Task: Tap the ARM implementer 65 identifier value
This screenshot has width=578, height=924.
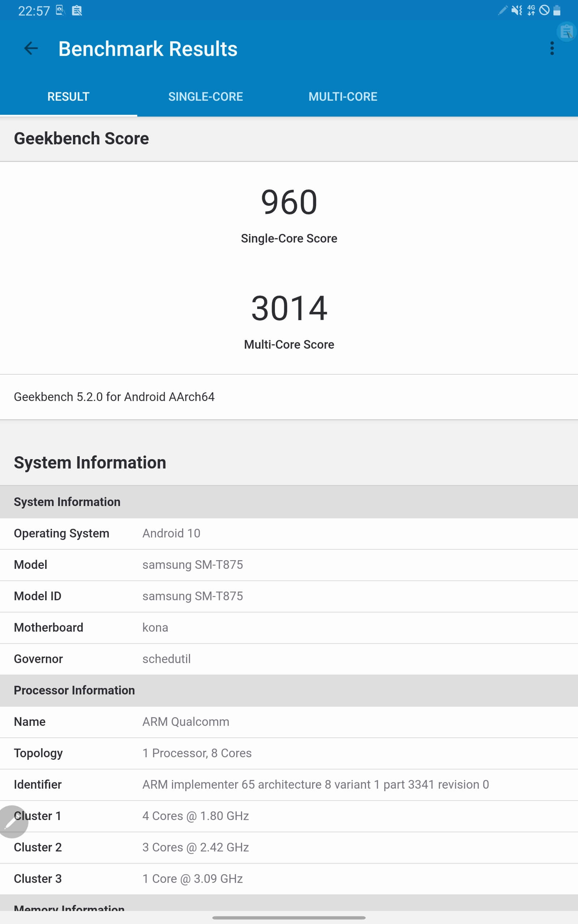Action: tap(316, 784)
